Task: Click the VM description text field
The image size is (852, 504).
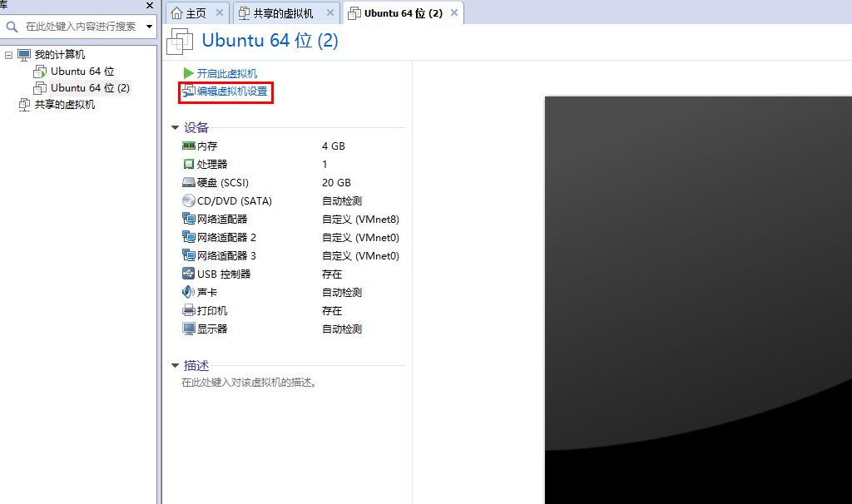Action: point(249,383)
